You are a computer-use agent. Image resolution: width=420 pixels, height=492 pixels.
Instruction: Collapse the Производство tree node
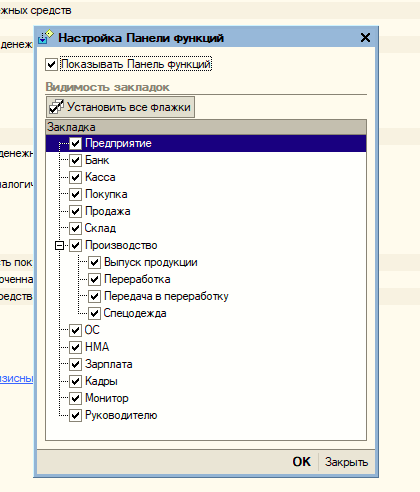(x=59, y=246)
